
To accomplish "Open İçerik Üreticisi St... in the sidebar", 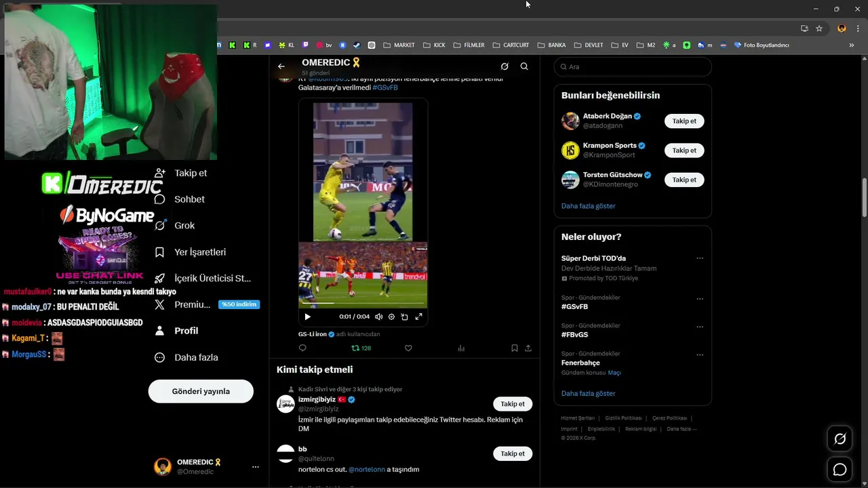I will [203, 279].
